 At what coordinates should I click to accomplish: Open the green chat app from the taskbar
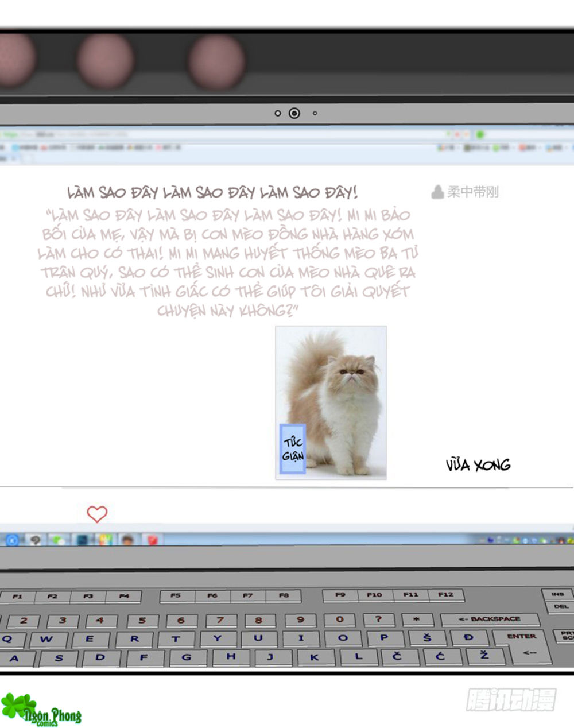pyautogui.click(x=57, y=540)
